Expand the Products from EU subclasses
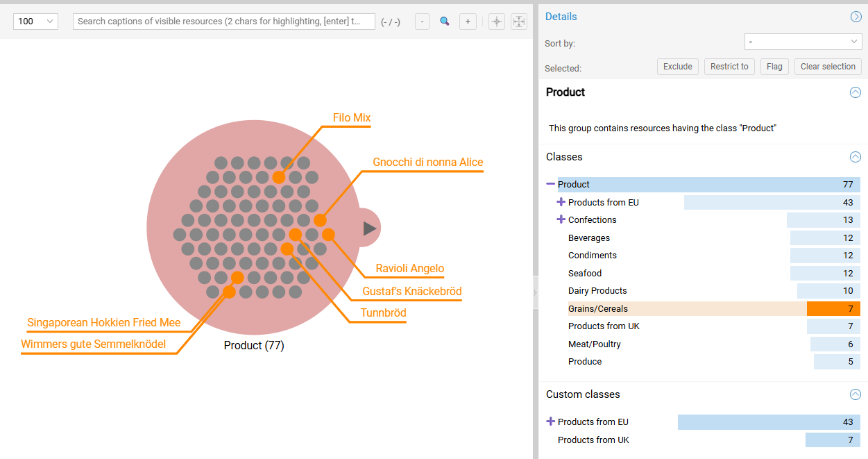 [560, 202]
